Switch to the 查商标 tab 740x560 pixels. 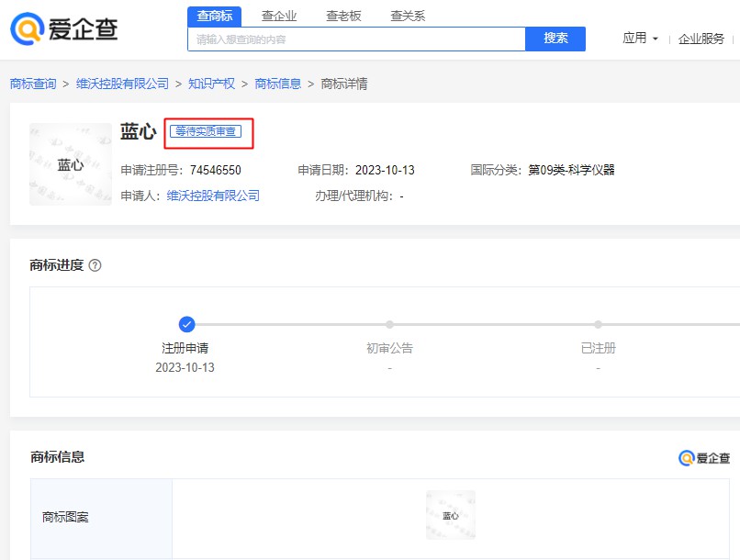(214, 16)
